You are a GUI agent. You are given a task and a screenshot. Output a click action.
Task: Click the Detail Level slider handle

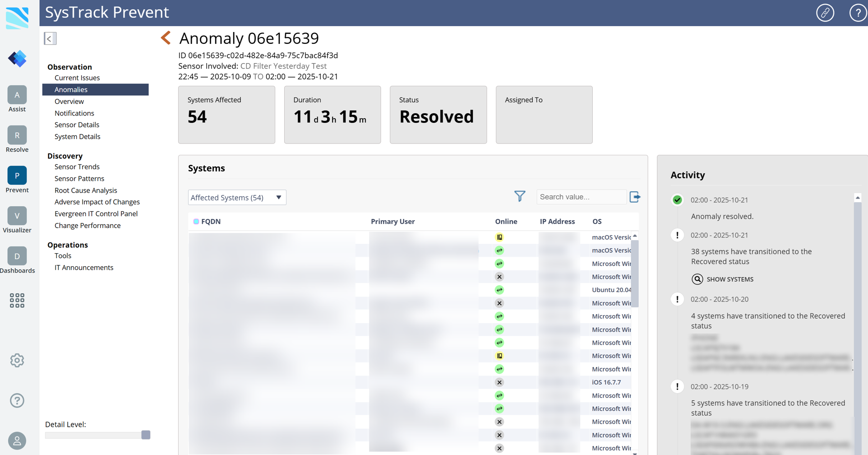[146, 435]
